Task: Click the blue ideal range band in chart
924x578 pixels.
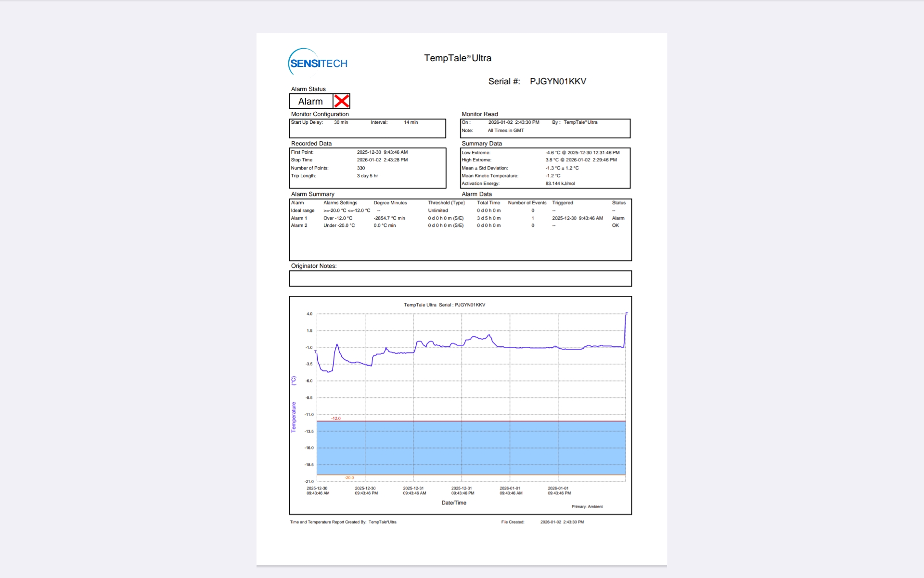Action: [471, 448]
